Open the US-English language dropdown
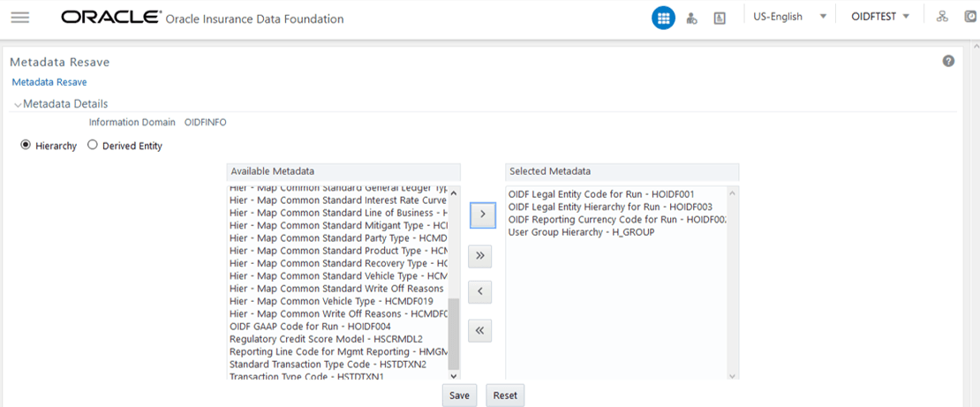This screenshot has height=407, width=980. point(790,17)
